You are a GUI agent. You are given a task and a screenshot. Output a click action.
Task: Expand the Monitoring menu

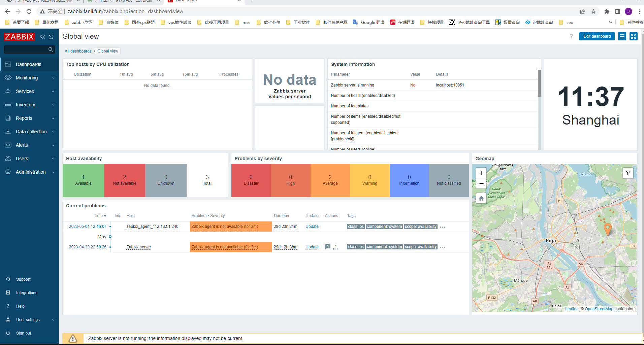click(30, 78)
